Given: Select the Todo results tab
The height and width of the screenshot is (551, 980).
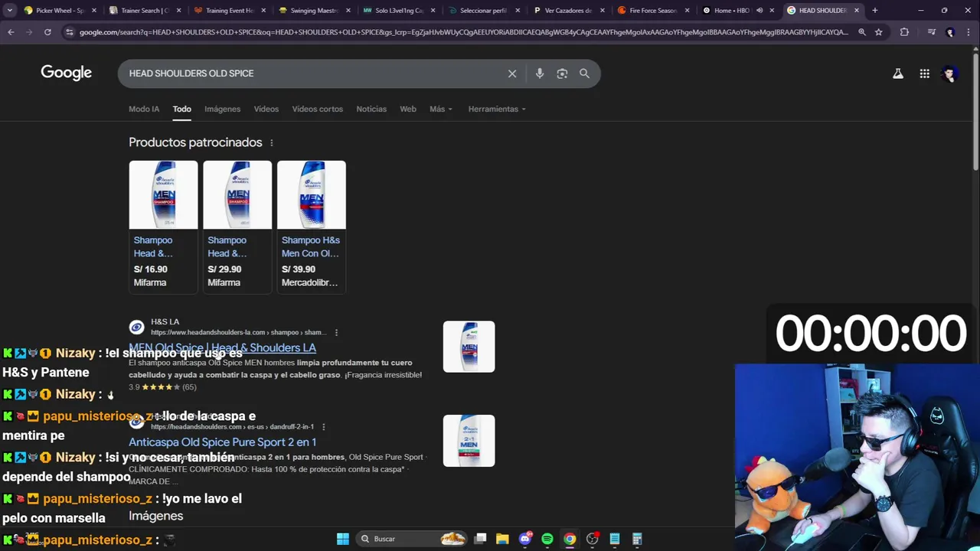Looking at the screenshot, I should pos(181,109).
